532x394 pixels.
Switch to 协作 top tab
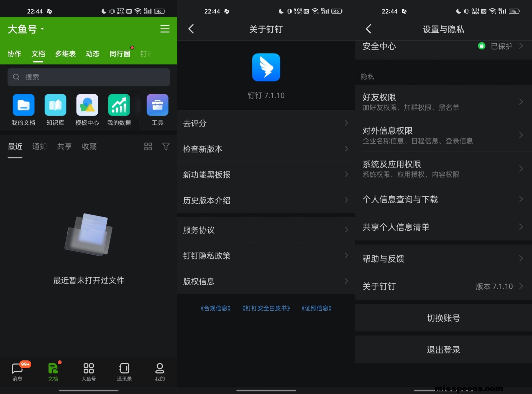[14, 54]
